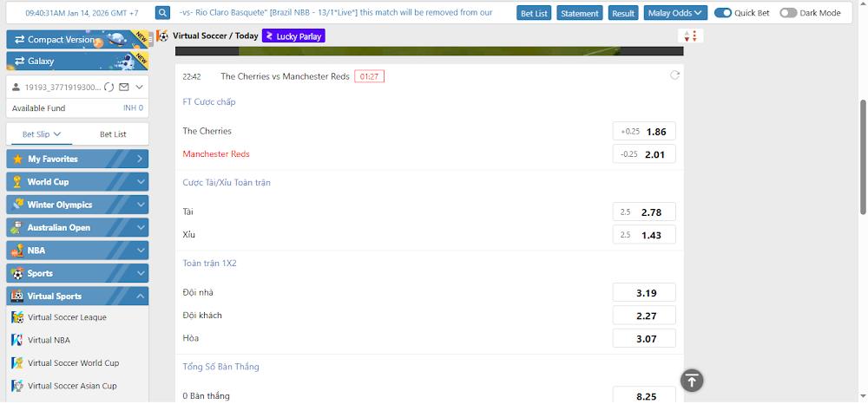Open the Malay Odds dropdown
The image size is (868, 404).
click(676, 13)
